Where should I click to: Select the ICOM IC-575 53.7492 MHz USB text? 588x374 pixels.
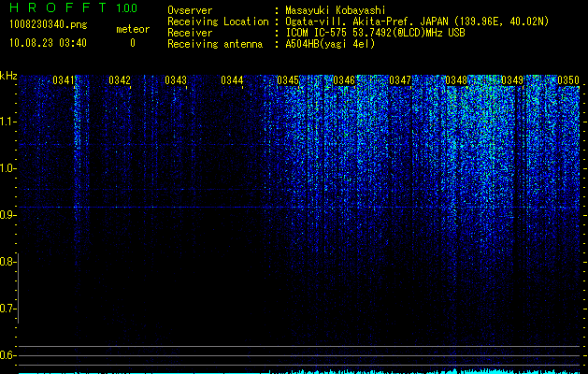(x=375, y=33)
